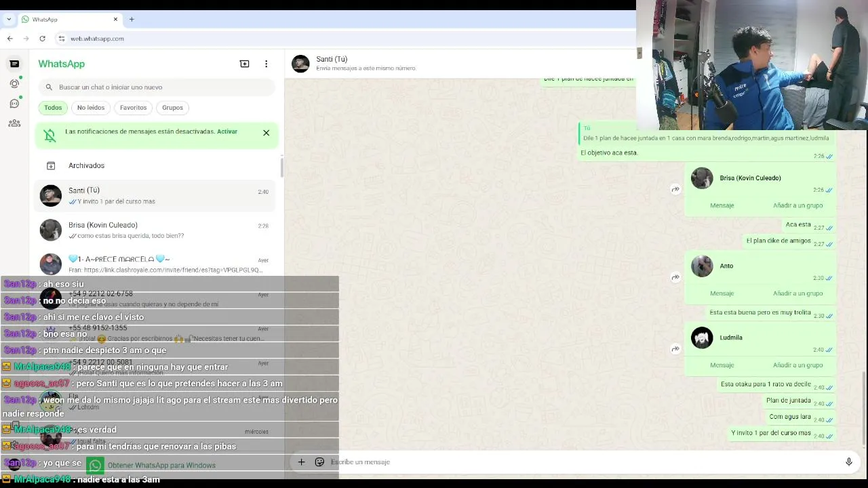Click the browser back arrow
This screenshot has height=488, width=868.
10,39
